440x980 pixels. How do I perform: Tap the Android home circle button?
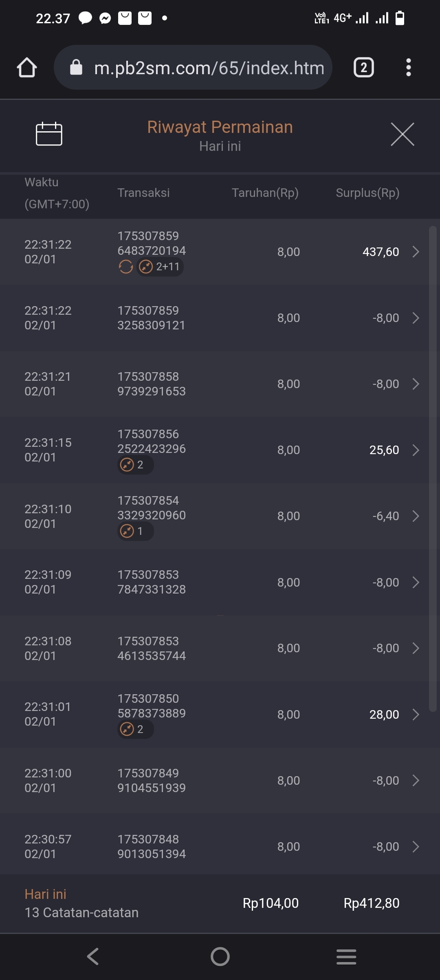coord(220,956)
